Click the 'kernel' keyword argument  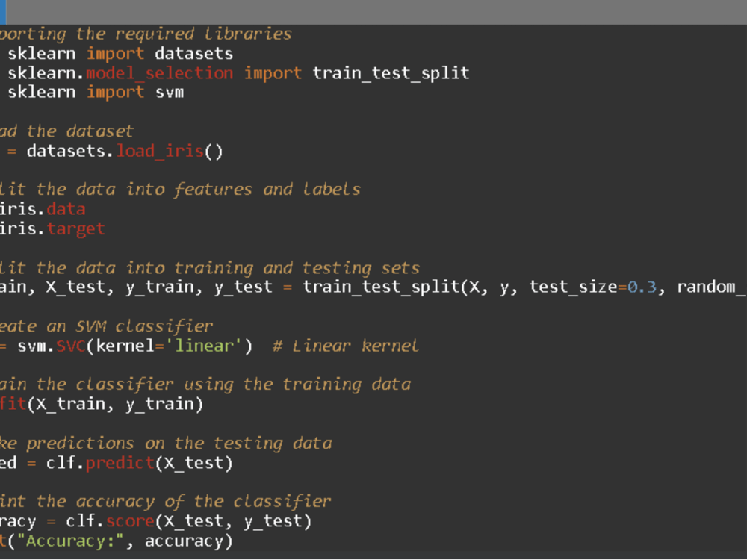coord(125,346)
